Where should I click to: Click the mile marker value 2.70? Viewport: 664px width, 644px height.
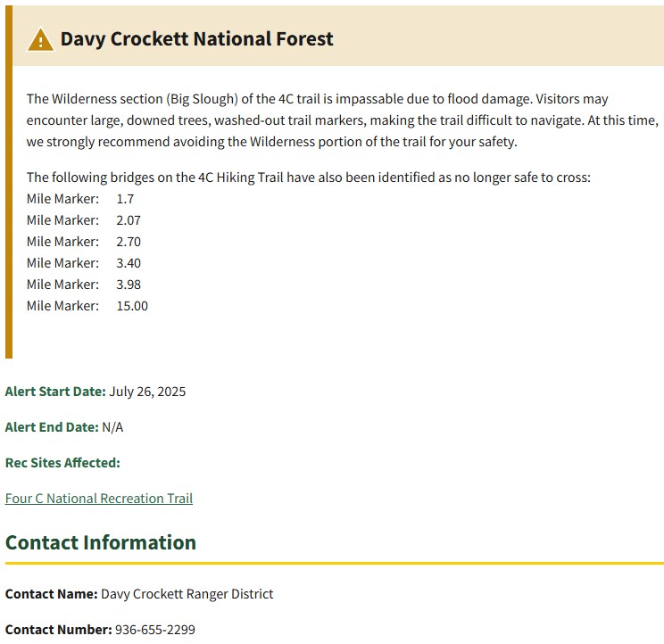(x=129, y=242)
